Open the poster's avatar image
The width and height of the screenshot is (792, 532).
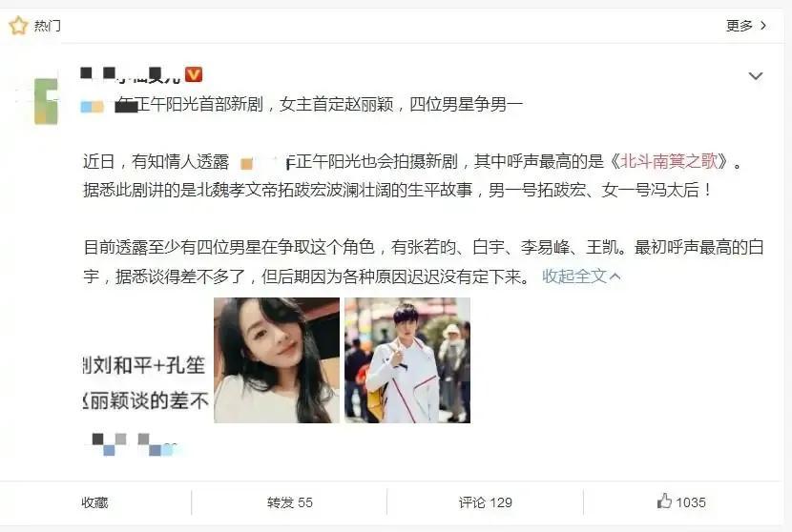point(46,101)
